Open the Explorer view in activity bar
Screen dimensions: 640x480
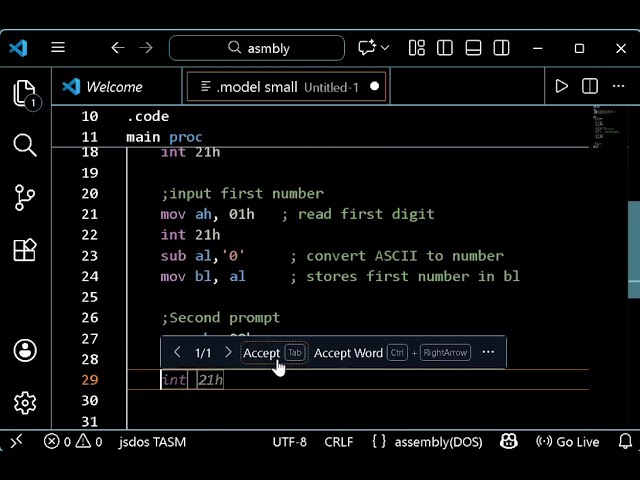click(25, 93)
